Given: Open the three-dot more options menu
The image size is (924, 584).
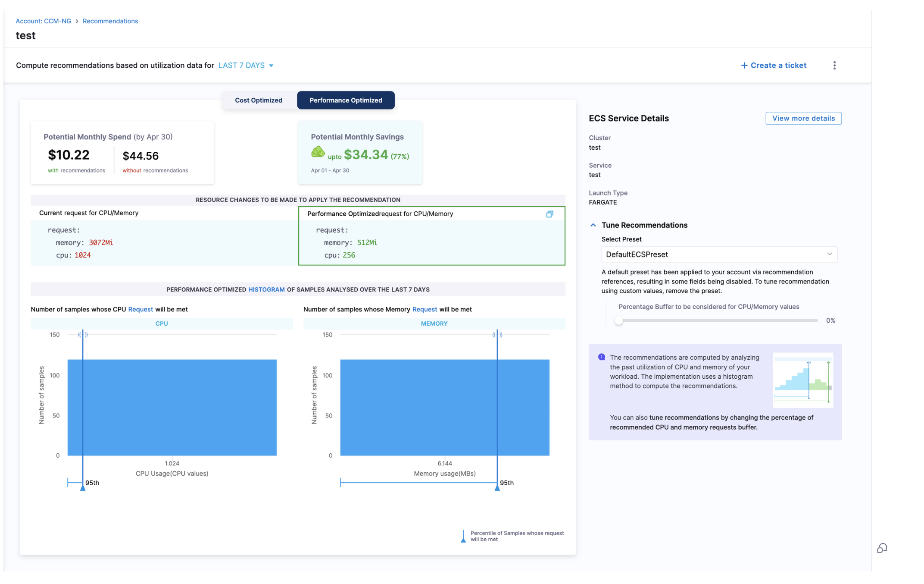Looking at the screenshot, I should [x=834, y=66].
